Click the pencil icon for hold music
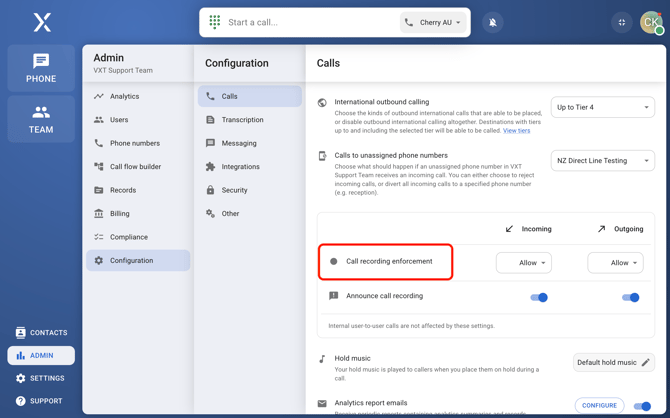670x418 pixels. 646,362
